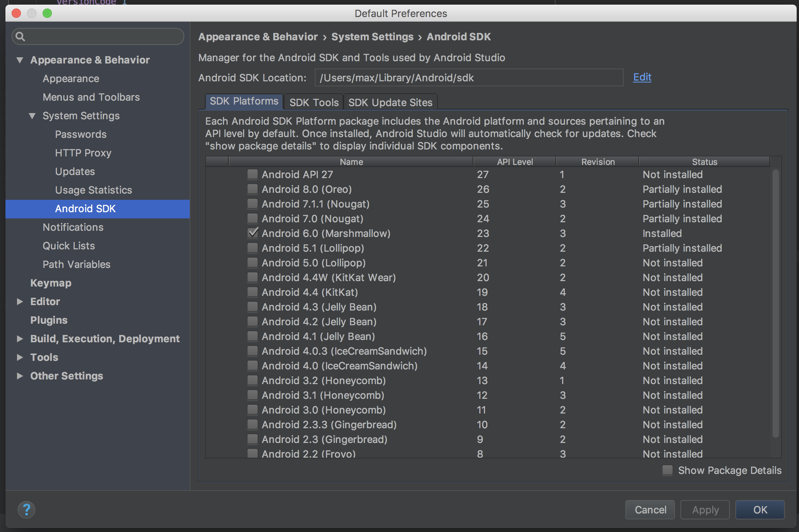The image size is (799, 532).
Task: Click the help question mark icon
Action: click(x=26, y=510)
